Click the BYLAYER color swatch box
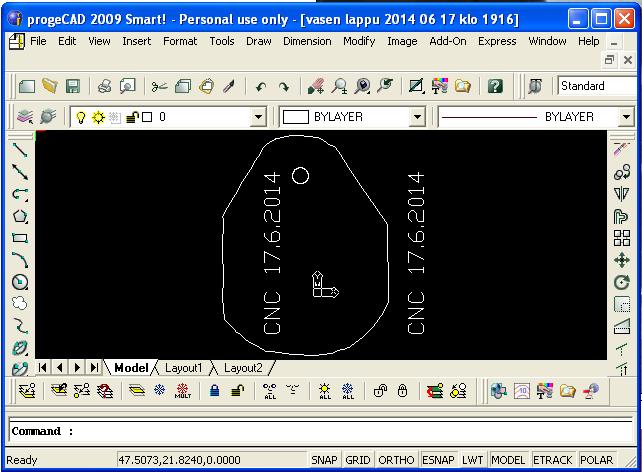642x472 pixels. [x=296, y=118]
